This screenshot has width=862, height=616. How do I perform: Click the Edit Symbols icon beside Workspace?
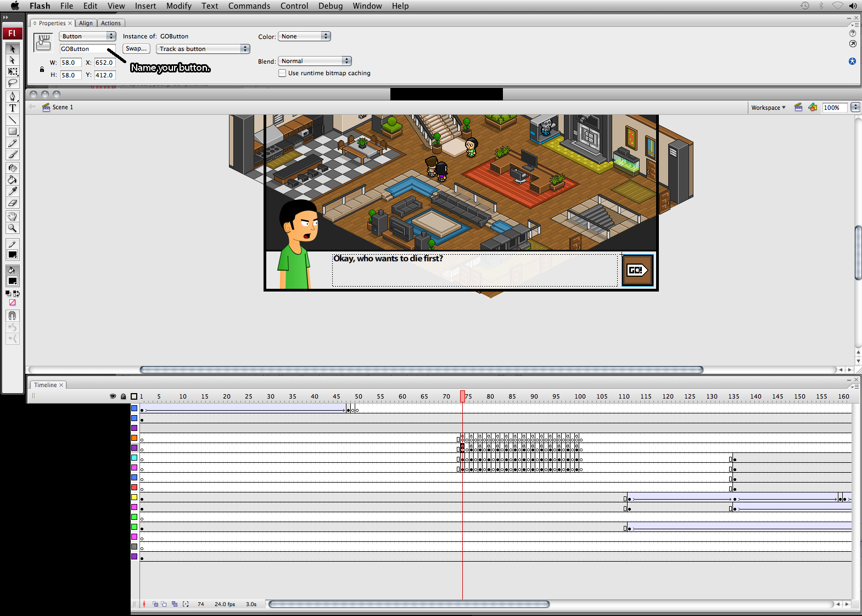click(x=813, y=107)
